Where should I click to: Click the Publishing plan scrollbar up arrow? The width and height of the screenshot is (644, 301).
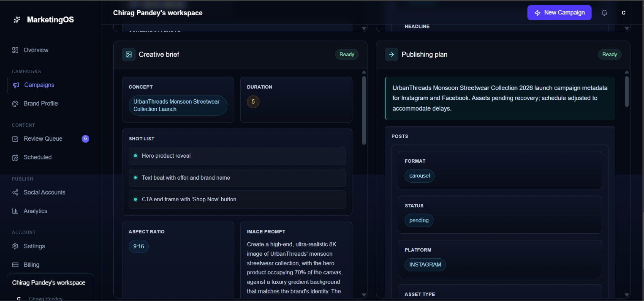coord(627,72)
